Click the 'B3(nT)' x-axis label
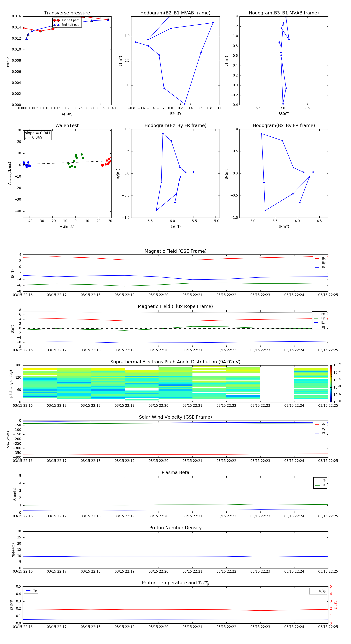 tap(284, 114)
